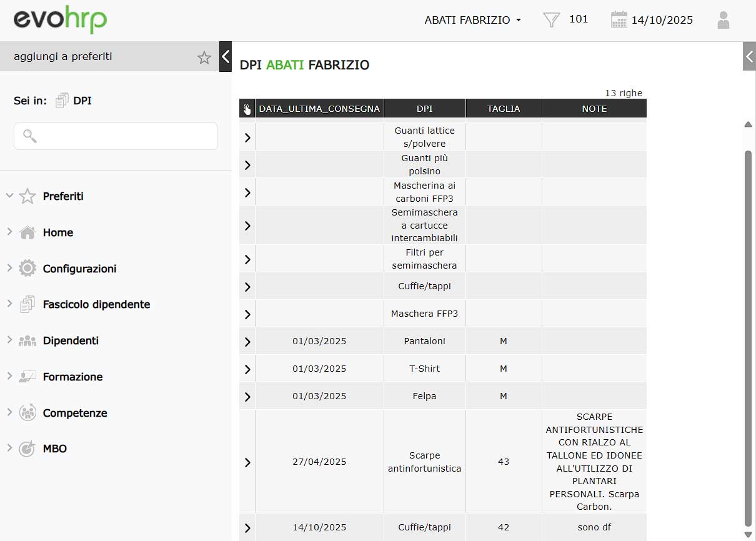The height and width of the screenshot is (541, 756).
Task: Open the Formazione menu item
Action: 72,377
